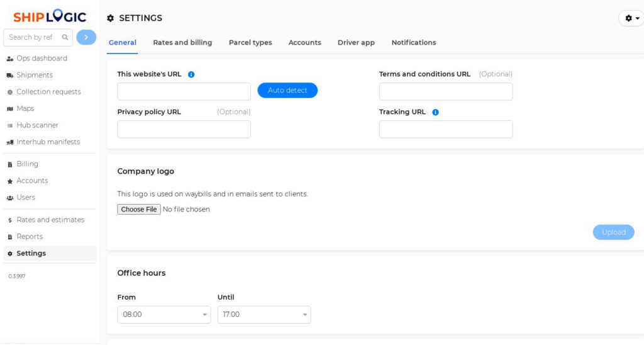Viewport: 644px width, 345px height.
Task: Switch to the Parcel types tab
Action: click(250, 43)
